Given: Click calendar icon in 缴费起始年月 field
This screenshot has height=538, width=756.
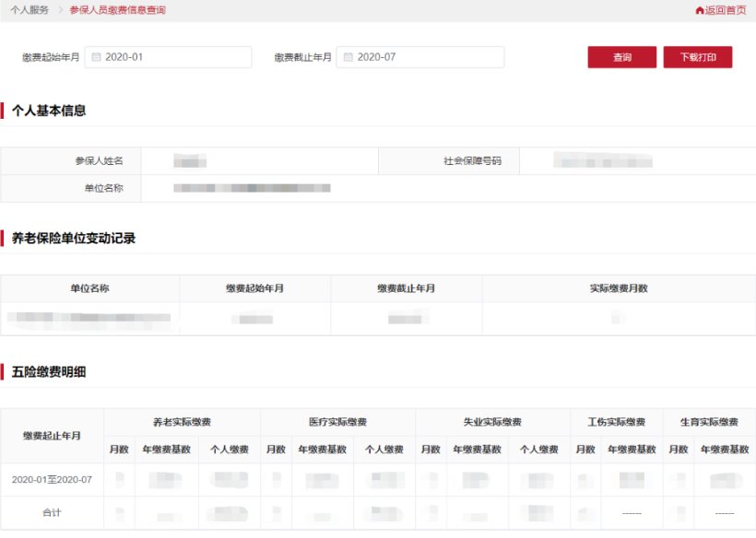Looking at the screenshot, I should click(x=97, y=57).
